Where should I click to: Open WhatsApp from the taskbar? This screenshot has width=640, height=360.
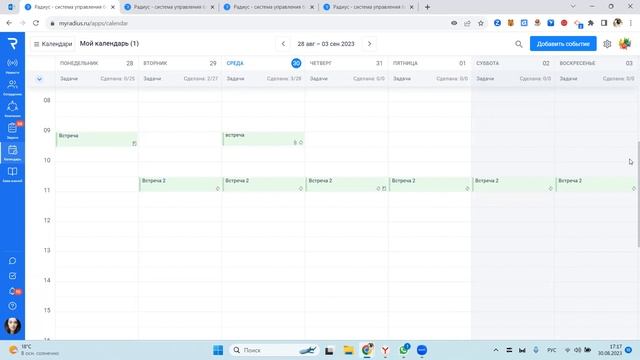point(404,350)
